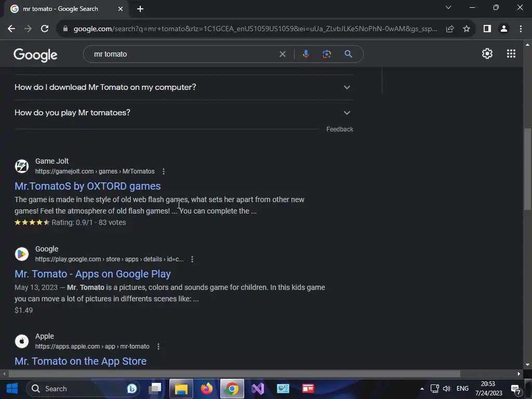Click the Google Play favicon

[22, 254]
